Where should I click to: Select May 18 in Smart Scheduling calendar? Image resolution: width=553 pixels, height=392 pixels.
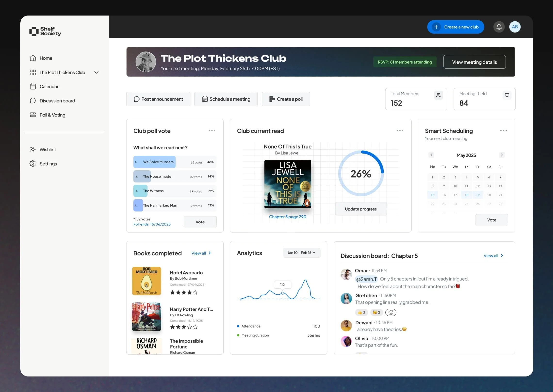(x=466, y=195)
